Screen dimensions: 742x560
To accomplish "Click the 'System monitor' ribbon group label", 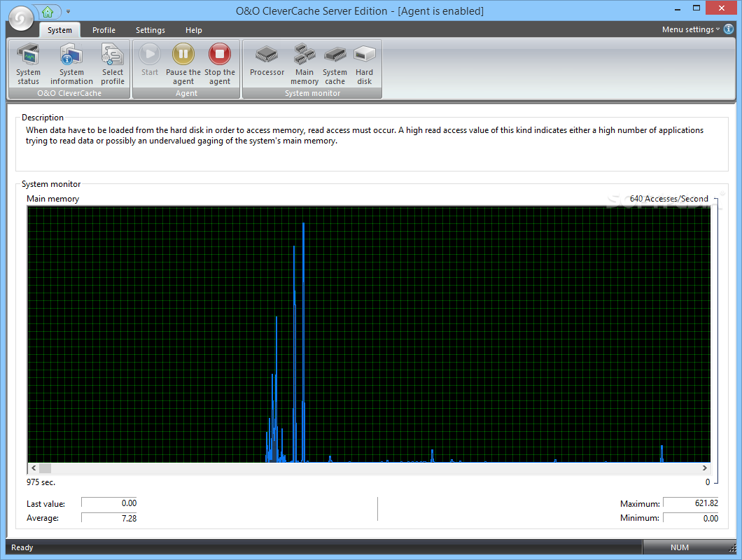I will (x=312, y=93).
